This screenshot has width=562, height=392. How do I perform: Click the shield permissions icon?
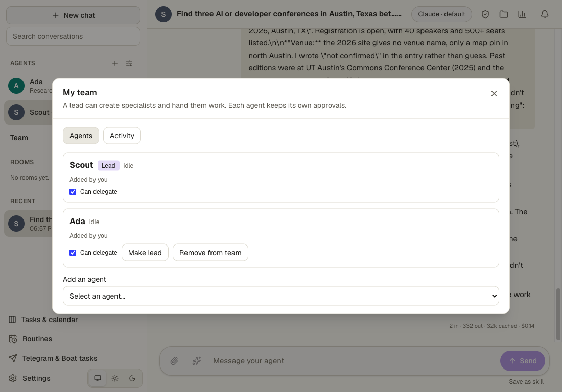pyautogui.click(x=485, y=14)
